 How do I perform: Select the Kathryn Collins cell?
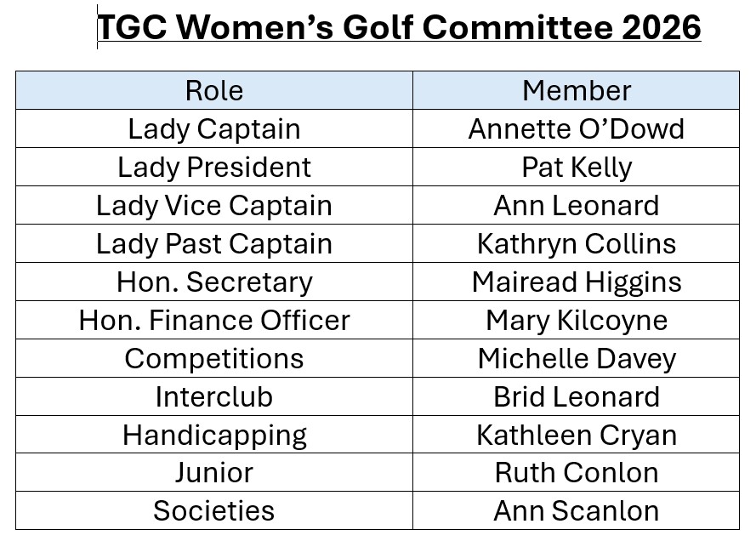pyautogui.click(x=577, y=243)
